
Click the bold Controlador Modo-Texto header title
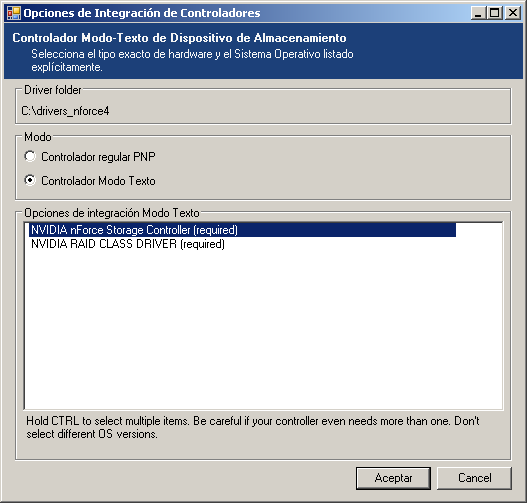coord(179,38)
